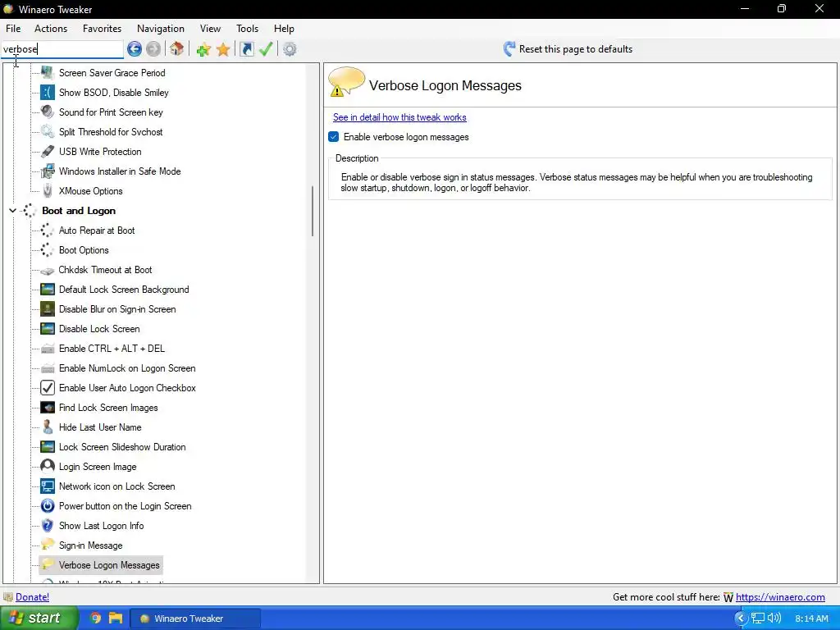This screenshot has width=840, height=630.
Task: Select Split Threshold for Svchost
Action: [x=111, y=132]
